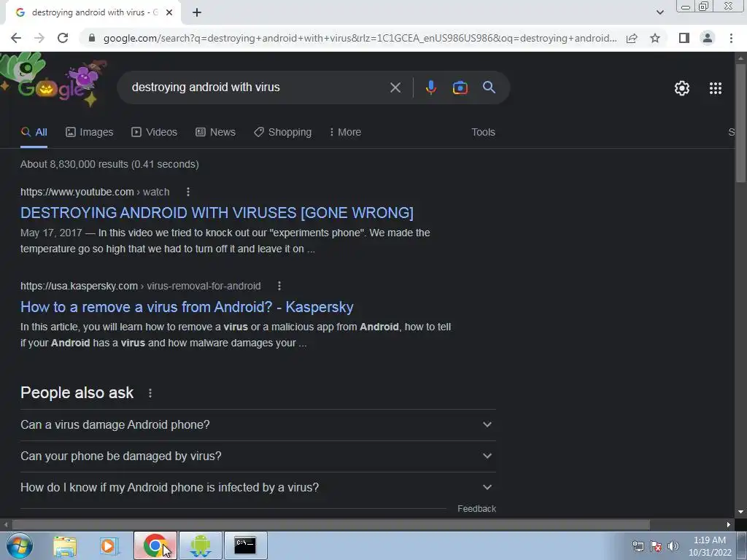Bookmark this page with the star icon
Viewport: 747px width, 560px height.
click(655, 38)
